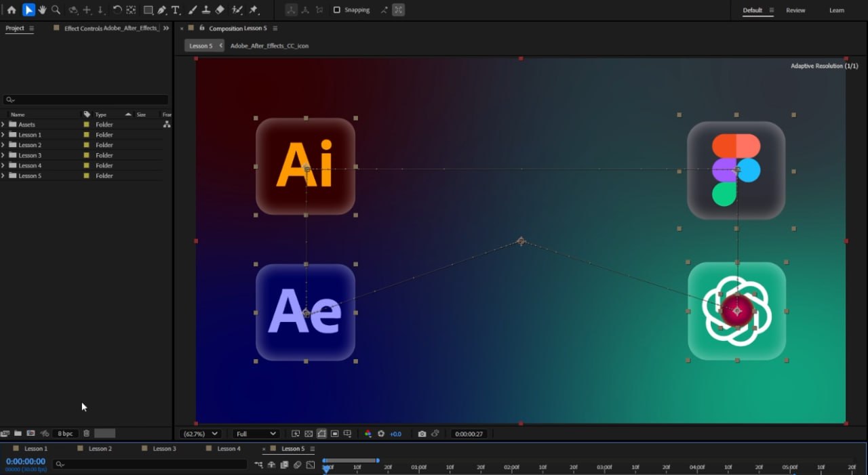Viewport: 868px width, 475px height.
Task: Select the Rectangle shape tool
Action: (148, 10)
